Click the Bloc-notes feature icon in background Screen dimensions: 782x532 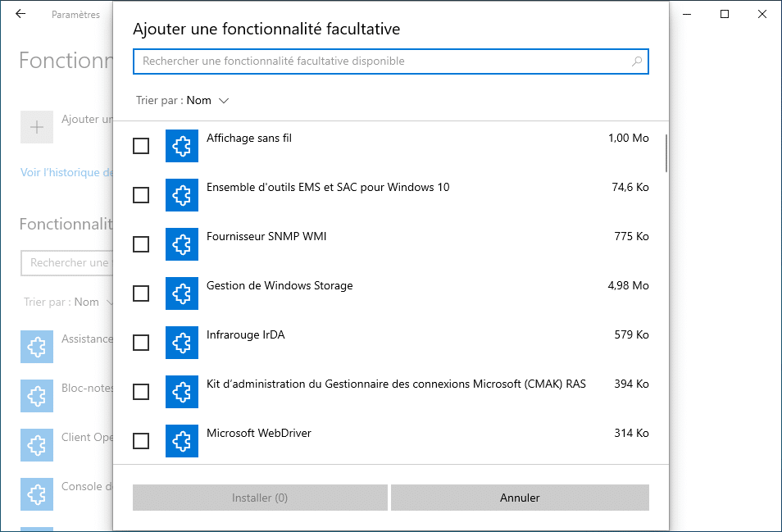click(37, 396)
